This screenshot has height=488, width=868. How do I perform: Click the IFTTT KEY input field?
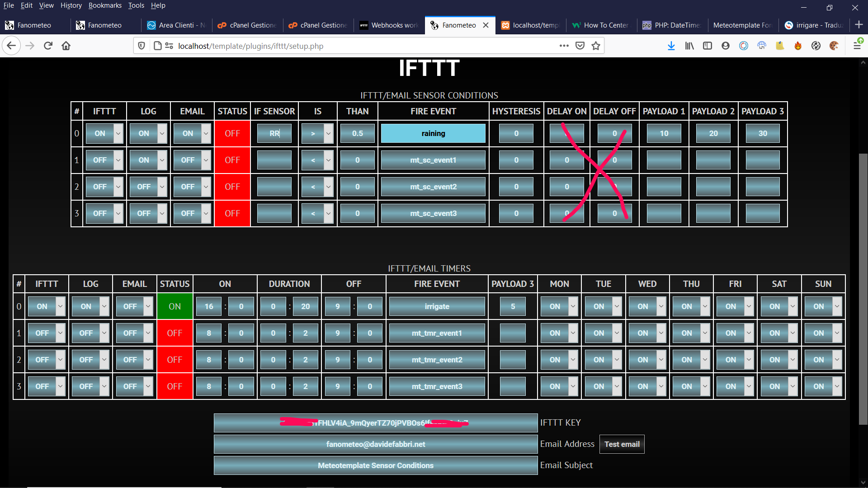tap(376, 423)
